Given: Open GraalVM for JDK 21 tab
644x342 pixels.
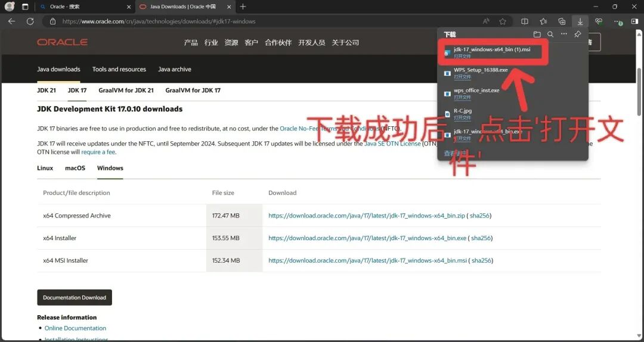Looking at the screenshot, I should tap(126, 90).
